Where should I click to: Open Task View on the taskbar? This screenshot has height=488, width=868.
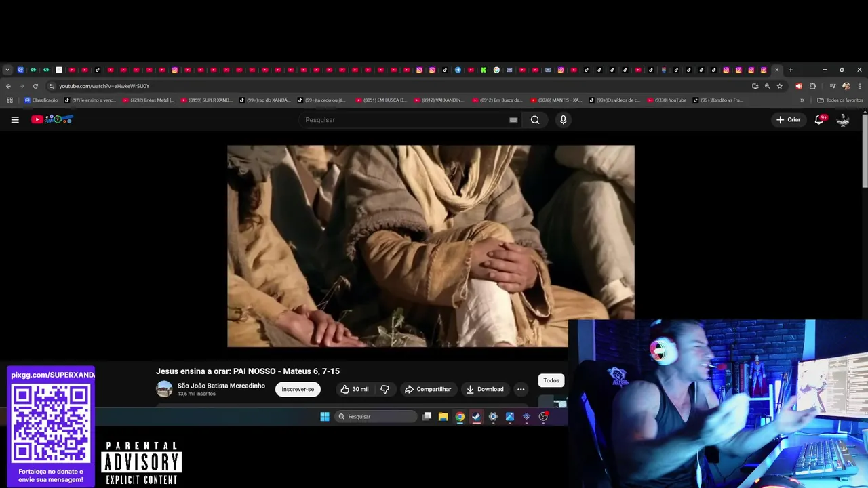(427, 417)
